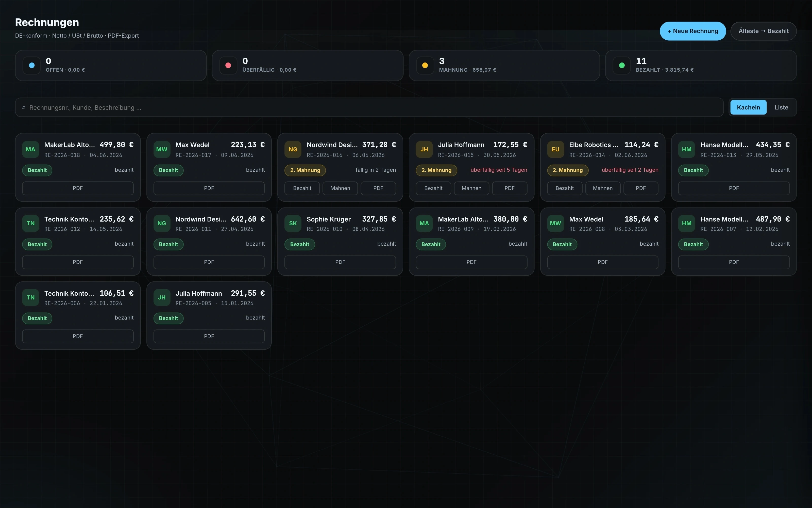
Task: Click the TN avatar on invoice RE-2026-006
Action: click(x=30, y=298)
